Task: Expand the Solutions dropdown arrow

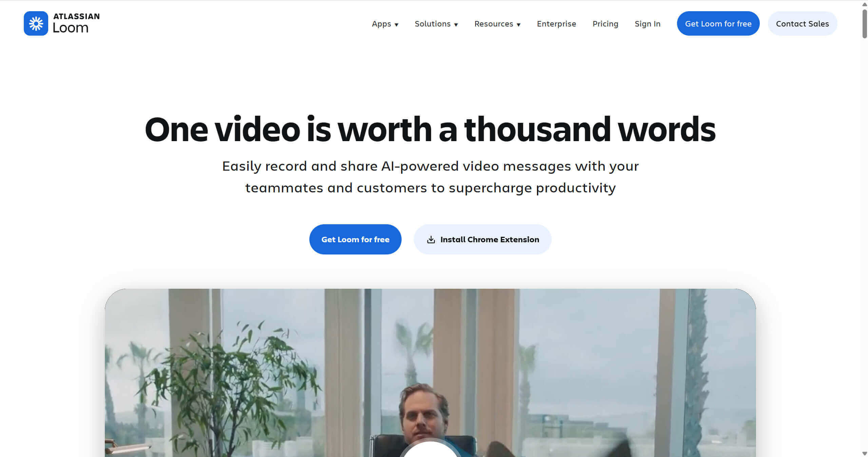Action: [x=456, y=25]
